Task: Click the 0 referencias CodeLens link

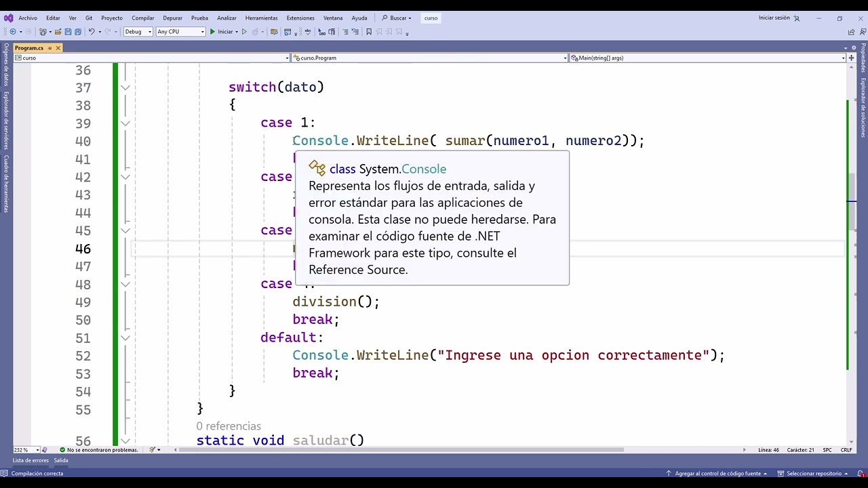Action: pos(229,426)
